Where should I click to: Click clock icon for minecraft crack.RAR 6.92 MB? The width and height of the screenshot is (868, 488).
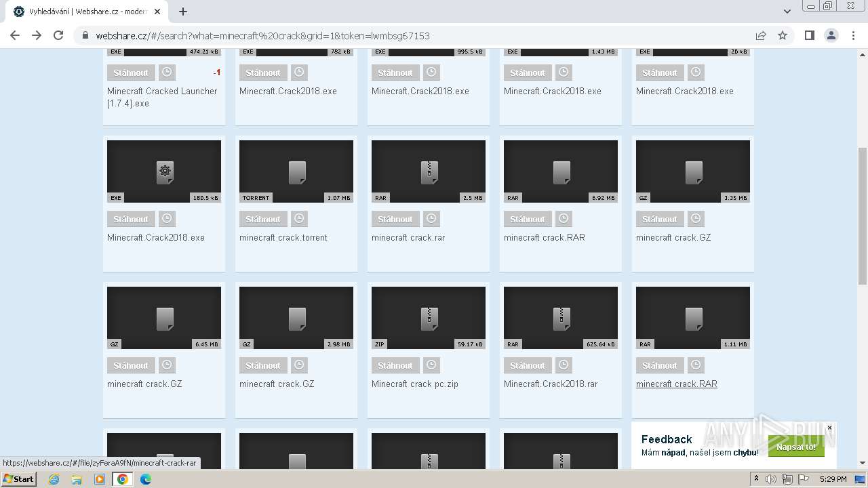[x=564, y=219]
